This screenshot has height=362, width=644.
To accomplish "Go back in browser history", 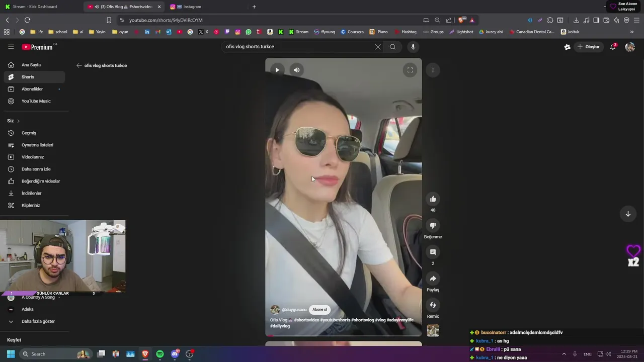I will pyautogui.click(x=7, y=20).
